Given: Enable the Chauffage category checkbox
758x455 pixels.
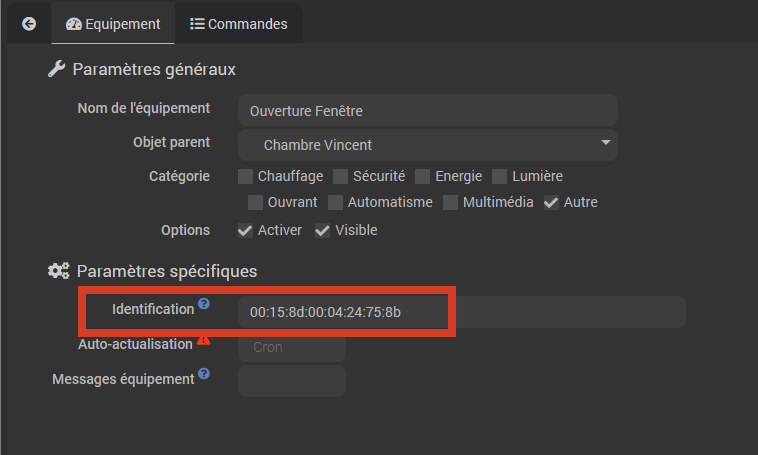Looking at the screenshot, I should click(x=246, y=177).
